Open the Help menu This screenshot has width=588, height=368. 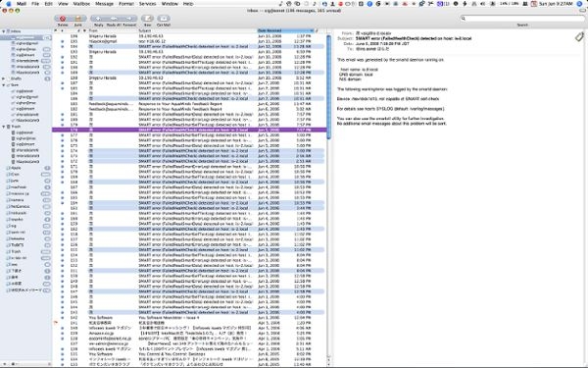pos(188,4)
